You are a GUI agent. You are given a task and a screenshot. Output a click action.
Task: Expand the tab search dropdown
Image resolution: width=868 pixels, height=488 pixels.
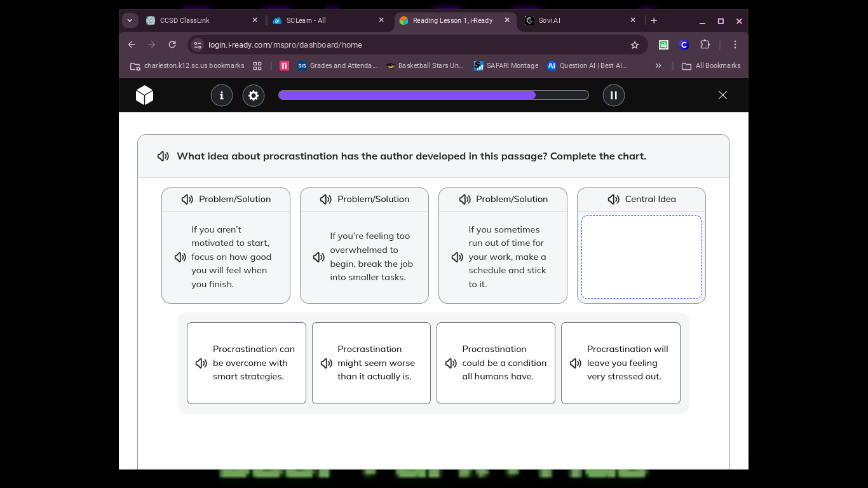[130, 20]
